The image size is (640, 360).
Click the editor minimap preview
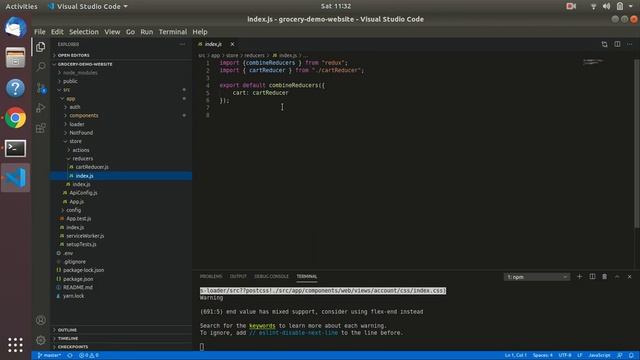coord(593,62)
